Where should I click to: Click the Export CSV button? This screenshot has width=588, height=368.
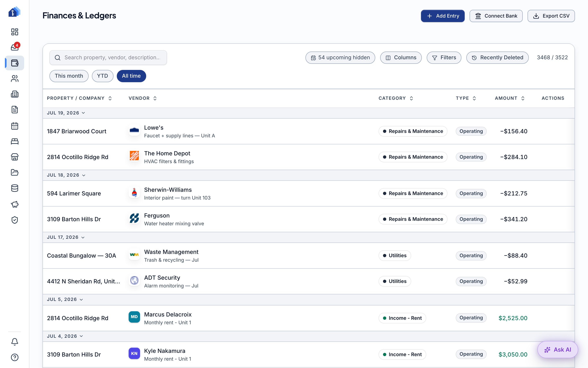tap(551, 16)
